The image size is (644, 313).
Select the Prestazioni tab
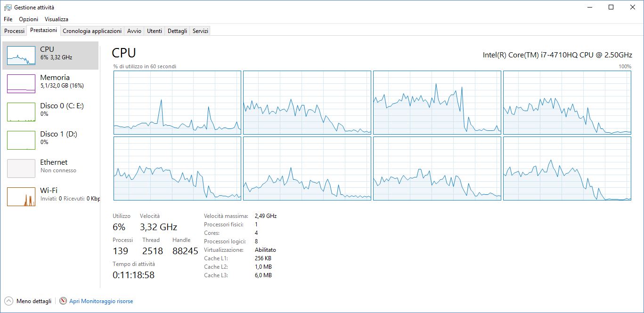pos(43,30)
